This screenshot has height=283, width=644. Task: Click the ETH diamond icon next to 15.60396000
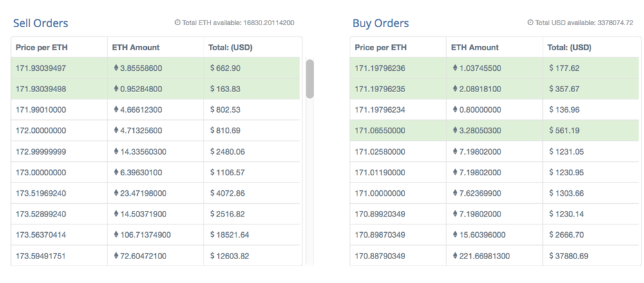[x=455, y=235]
